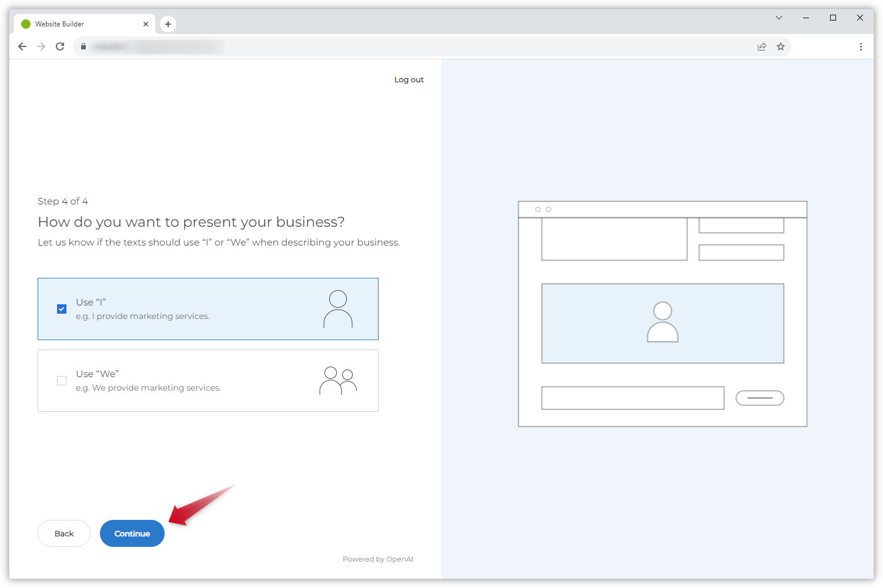This screenshot has width=883, height=588.
Task: Expand the tab search chevron dropdown
Action: point(779,18)
